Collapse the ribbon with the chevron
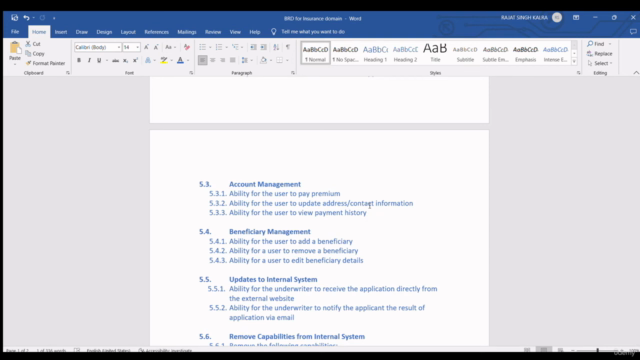The width and height of the screenshot is (640, 360). click(x=636, y=73)
